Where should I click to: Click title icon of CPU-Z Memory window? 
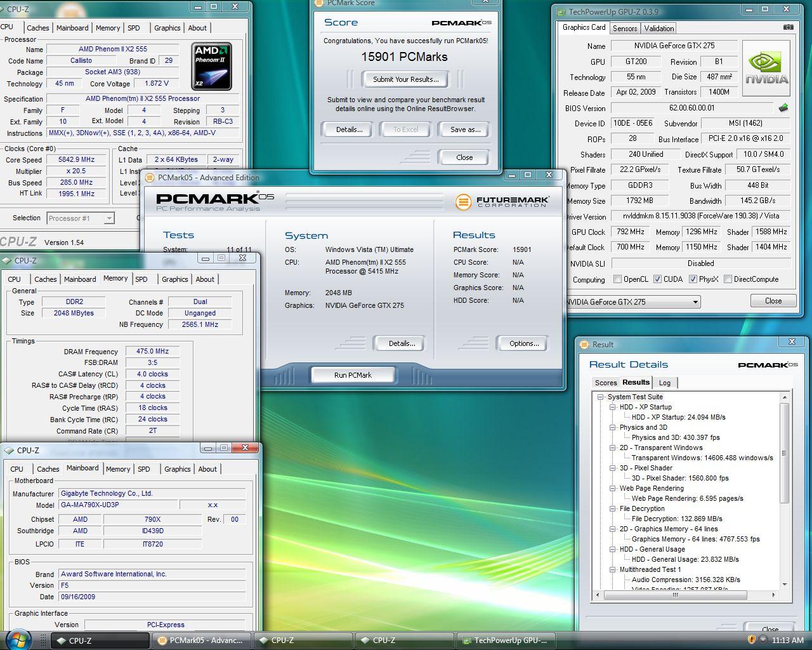coord(8,260)
